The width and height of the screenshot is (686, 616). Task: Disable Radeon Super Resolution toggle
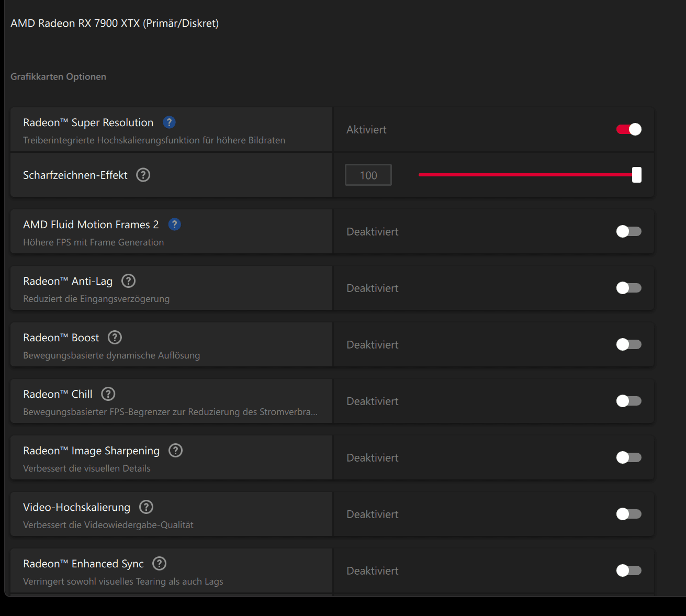pos(629,129)
